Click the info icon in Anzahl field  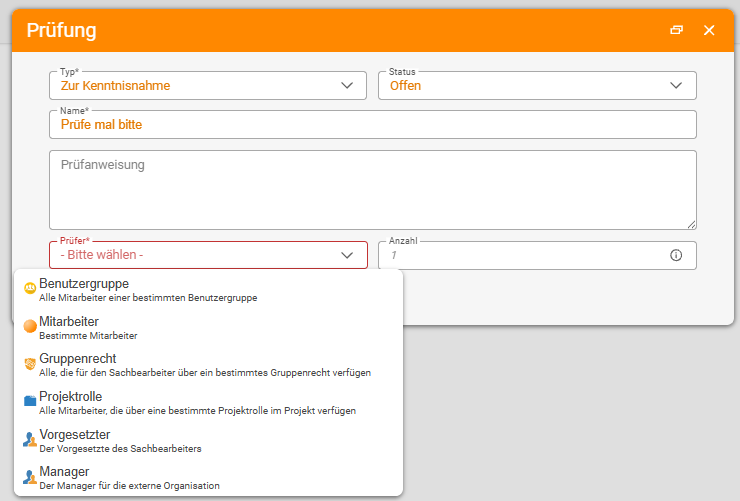(676, 255)
